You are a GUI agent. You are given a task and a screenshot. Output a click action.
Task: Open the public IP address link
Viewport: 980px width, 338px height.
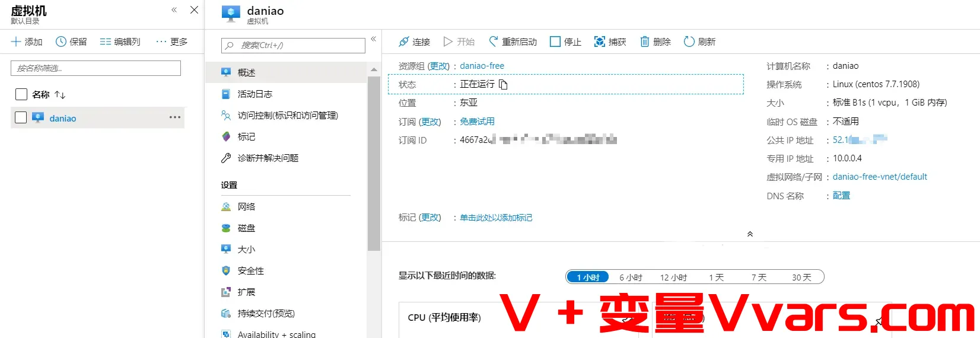pos(860,140)
